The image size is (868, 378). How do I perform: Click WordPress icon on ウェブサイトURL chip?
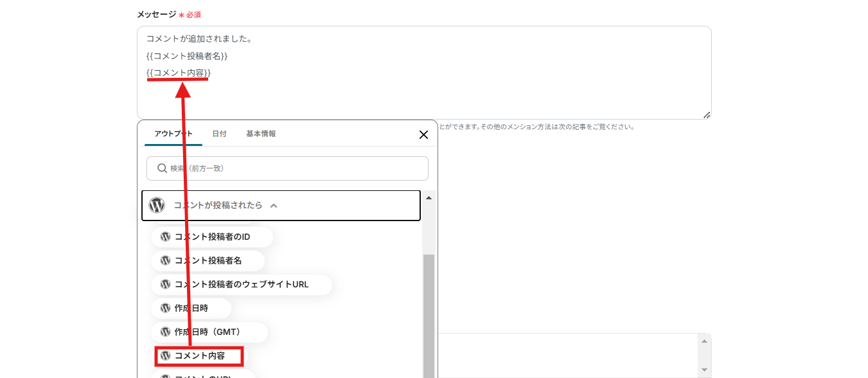(166, 284)
